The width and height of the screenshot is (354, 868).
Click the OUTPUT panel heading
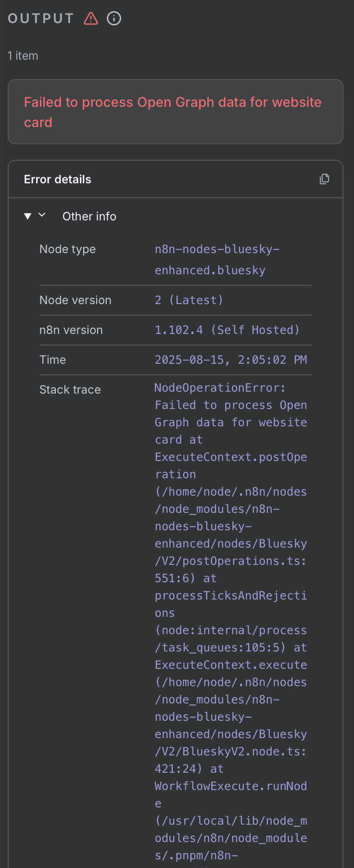[x=41, y=18]
